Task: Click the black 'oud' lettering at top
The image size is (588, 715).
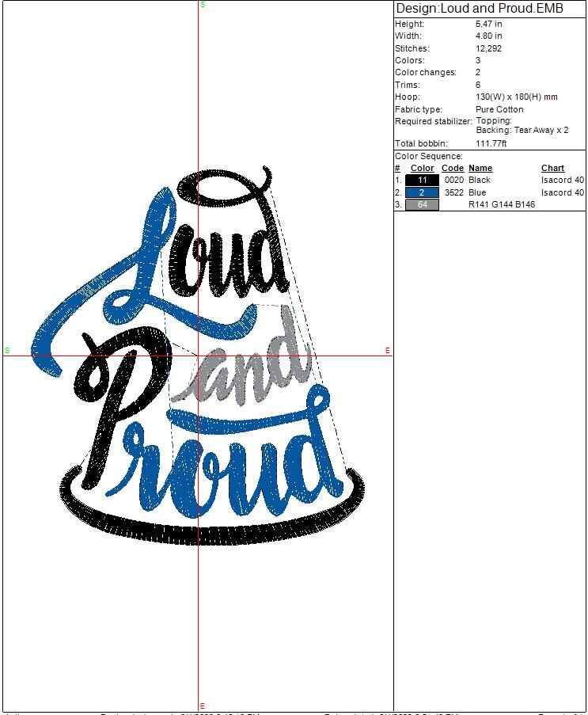Action: pyautogui.click(x=237, y=261)
